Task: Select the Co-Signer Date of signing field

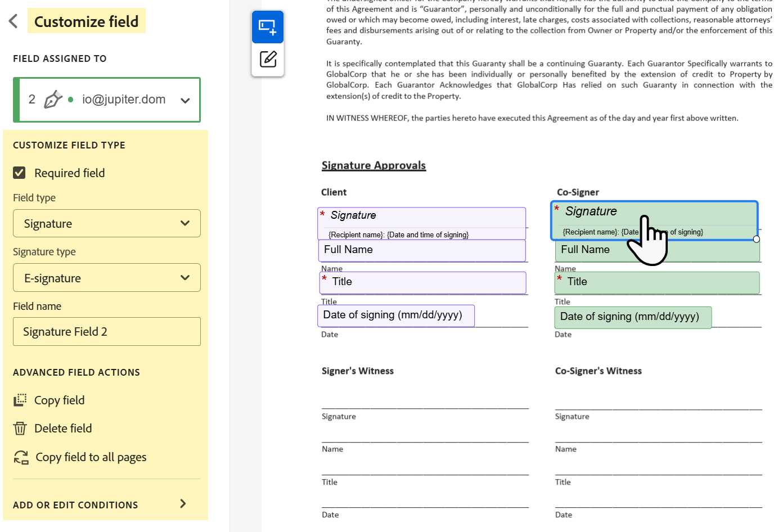Action: click(x=633, y=317)
